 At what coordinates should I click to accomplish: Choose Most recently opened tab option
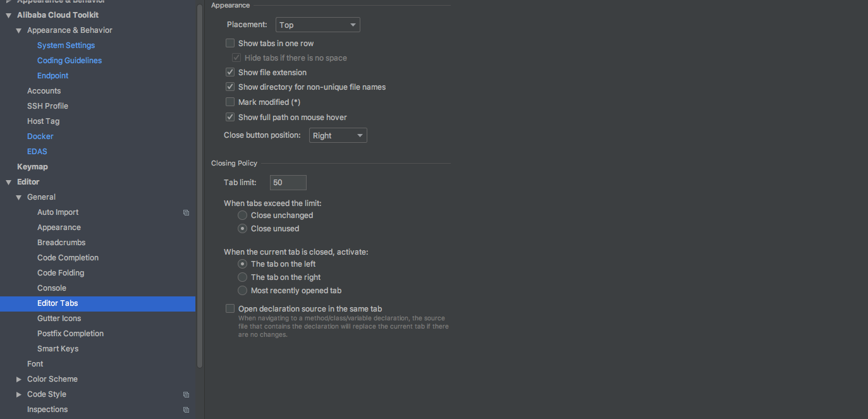point(242,291)
